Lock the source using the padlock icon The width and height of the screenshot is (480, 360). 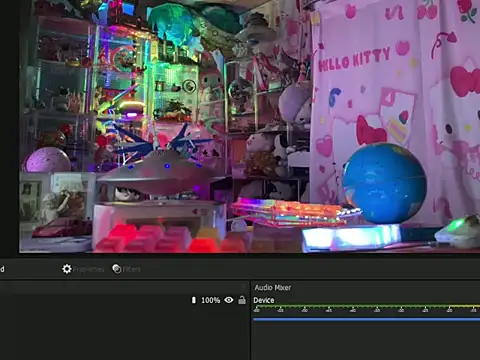pyautogui.click(x=242, y=300)
